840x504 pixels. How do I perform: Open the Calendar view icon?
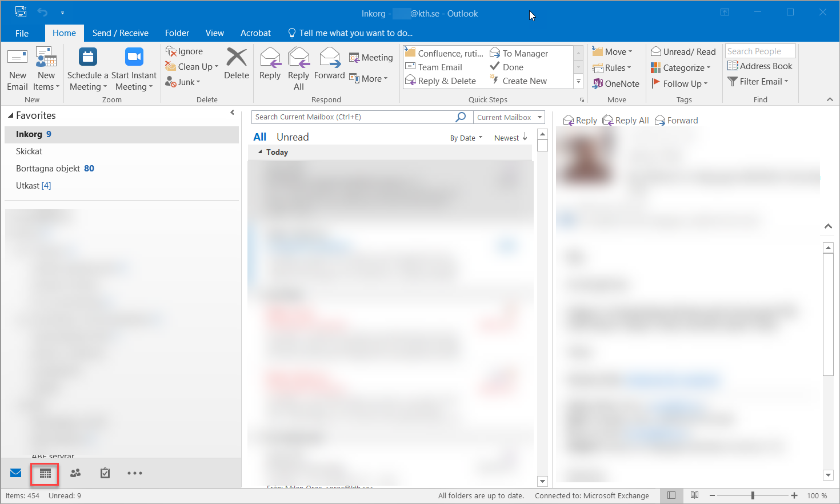pyautogui.click(x=45, y=473)
